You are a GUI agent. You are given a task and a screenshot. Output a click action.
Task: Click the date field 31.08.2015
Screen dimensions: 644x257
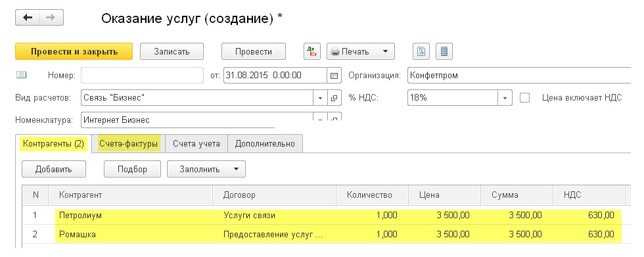pyautogui.click(x=275, y=76)
